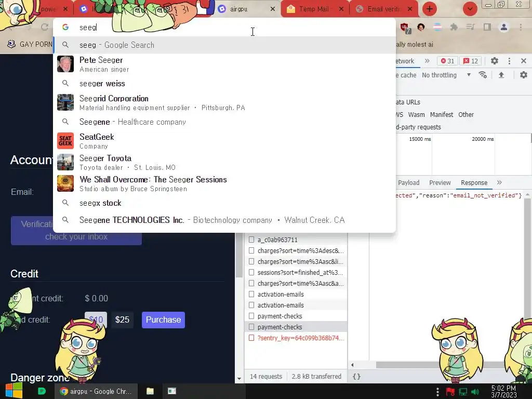
Task: Click the volume speaker tray icon
Action: pyautogui.click(x=475, y=392)
